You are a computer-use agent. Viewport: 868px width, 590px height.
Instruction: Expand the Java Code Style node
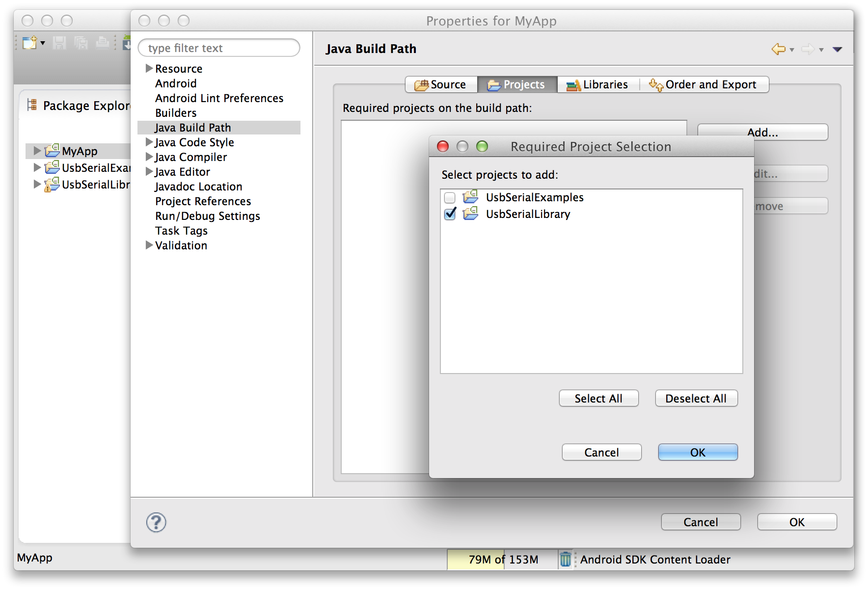pyautogui.click(x=149, y=142)
